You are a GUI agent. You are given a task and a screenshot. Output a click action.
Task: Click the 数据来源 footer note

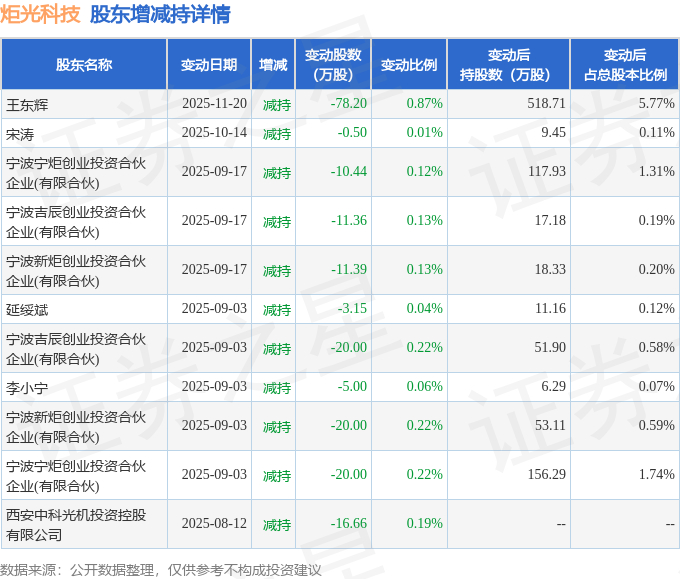tap(160, 570)
